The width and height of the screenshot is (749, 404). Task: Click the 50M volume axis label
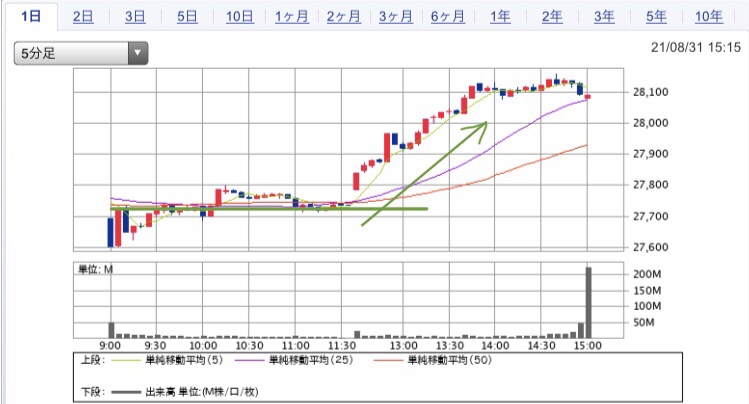(643, 322)
